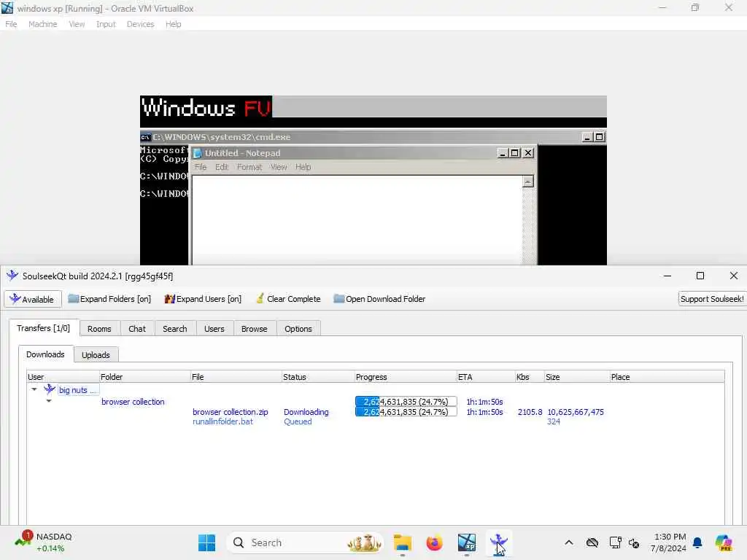Image resolution: width=747 pixels, height=560 pixels.
Task: Open the clock showing 1:30 PM
Action: click(x=669, y=542)
